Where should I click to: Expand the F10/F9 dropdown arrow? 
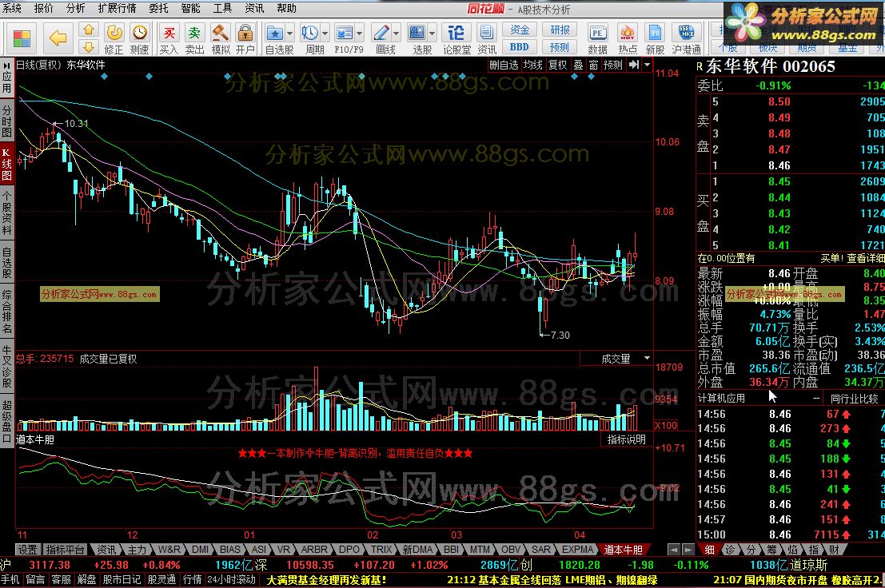tap(360, 34)
